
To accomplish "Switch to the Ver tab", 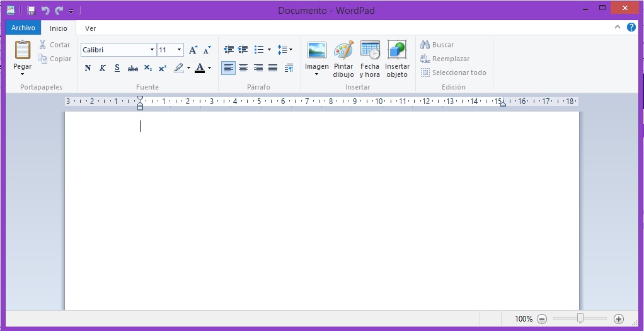I will 91,28.
